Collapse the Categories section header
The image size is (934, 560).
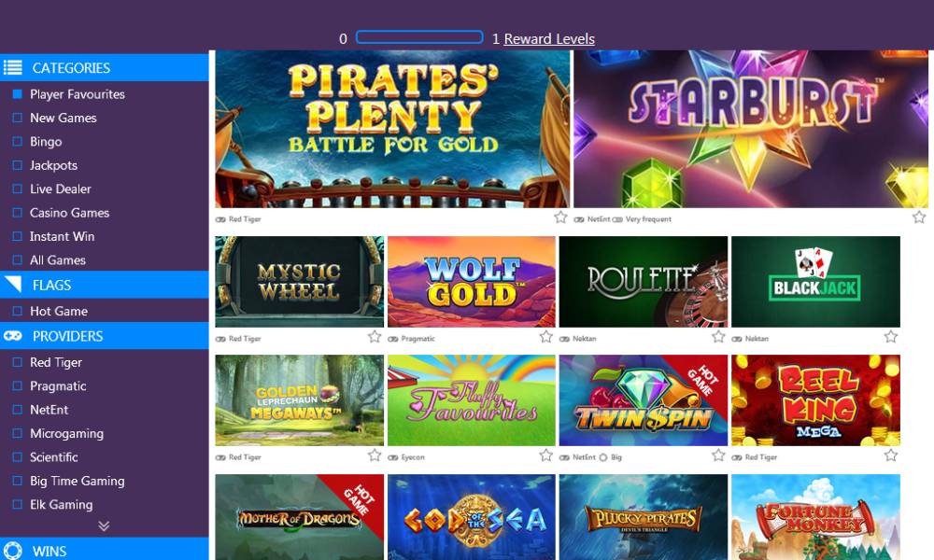point(105,67)
